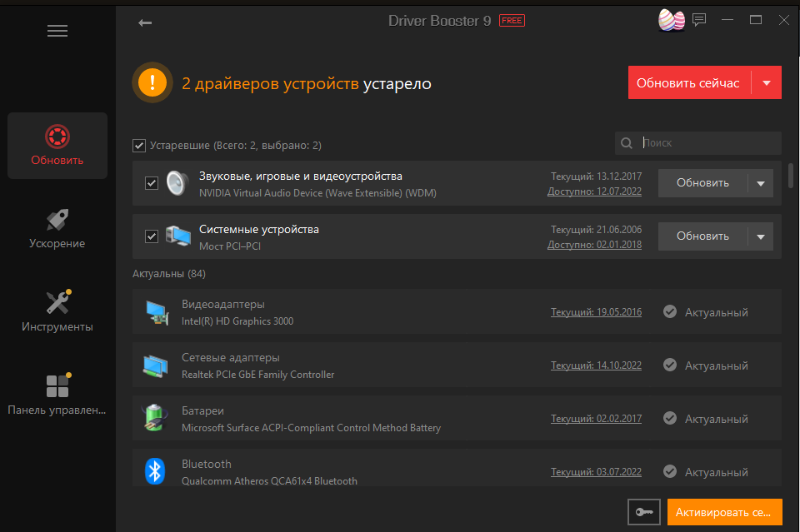
Task: Toggle the select-all outdated drivers checkbox
Action: 139,146
